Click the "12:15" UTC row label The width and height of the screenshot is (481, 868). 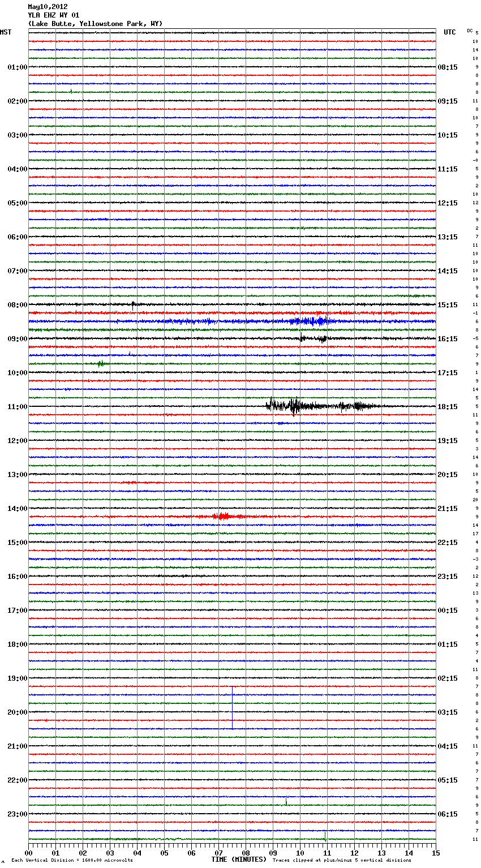[448, 203]
